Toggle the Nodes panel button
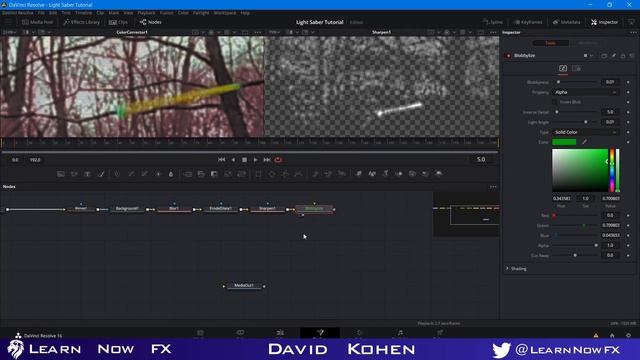The width and height of the screenshot is (640, 360). tap(151, 22)
